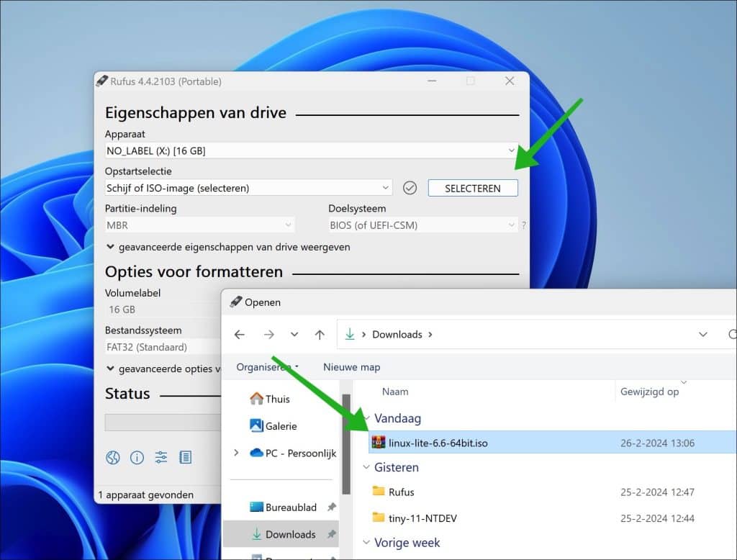Image resolution: width=737 pixels, height=560 pixels.
Task: Click Downloads in the address breadcrumb
Action: coord(397,334)
